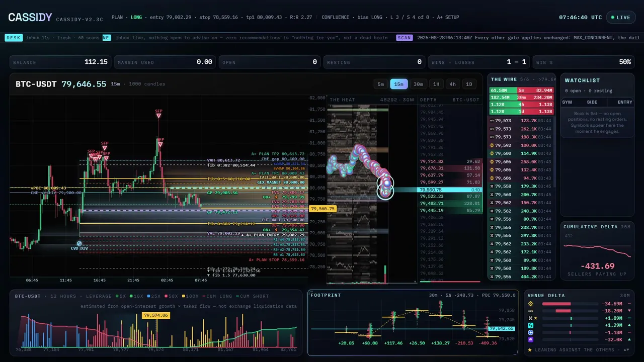Select the 5m chart timeframe
This screenshot has width=644, height=362.
click(381, 84)
